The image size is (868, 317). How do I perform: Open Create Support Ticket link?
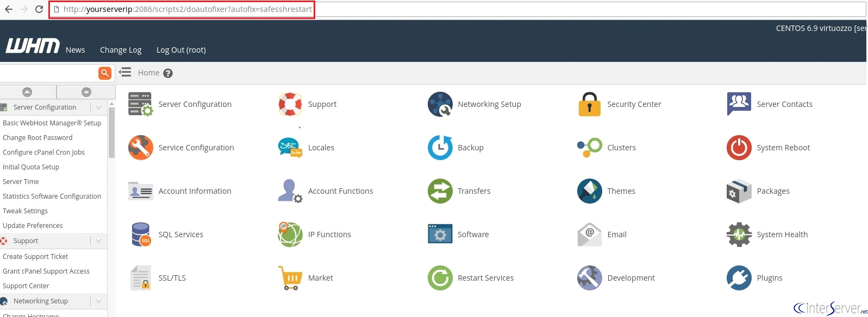coord(35,257)
